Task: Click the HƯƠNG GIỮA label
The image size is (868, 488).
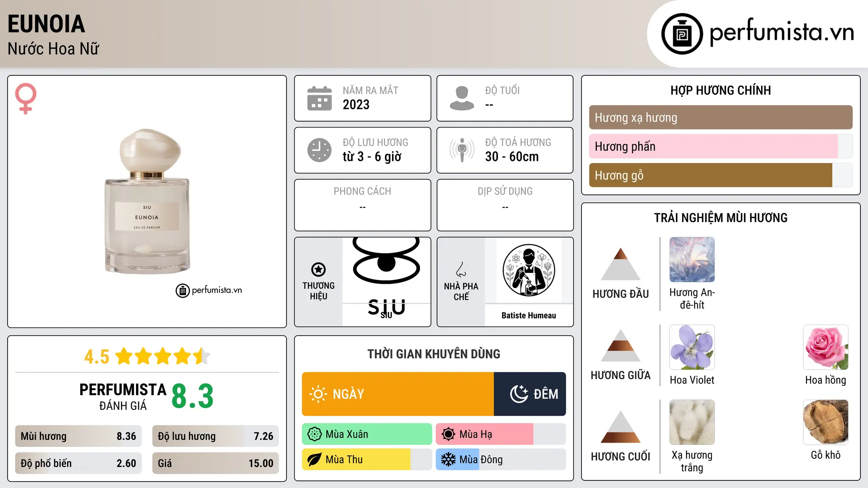Action: coord(620,375)
